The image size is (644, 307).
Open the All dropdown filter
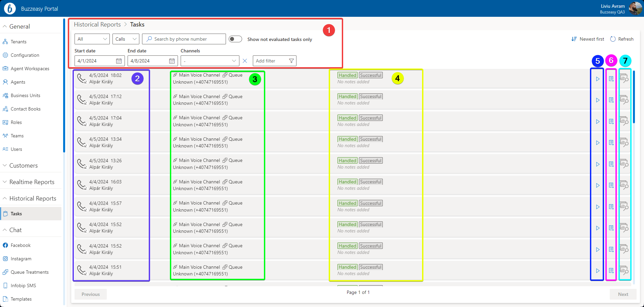click(x=92, y=39)
